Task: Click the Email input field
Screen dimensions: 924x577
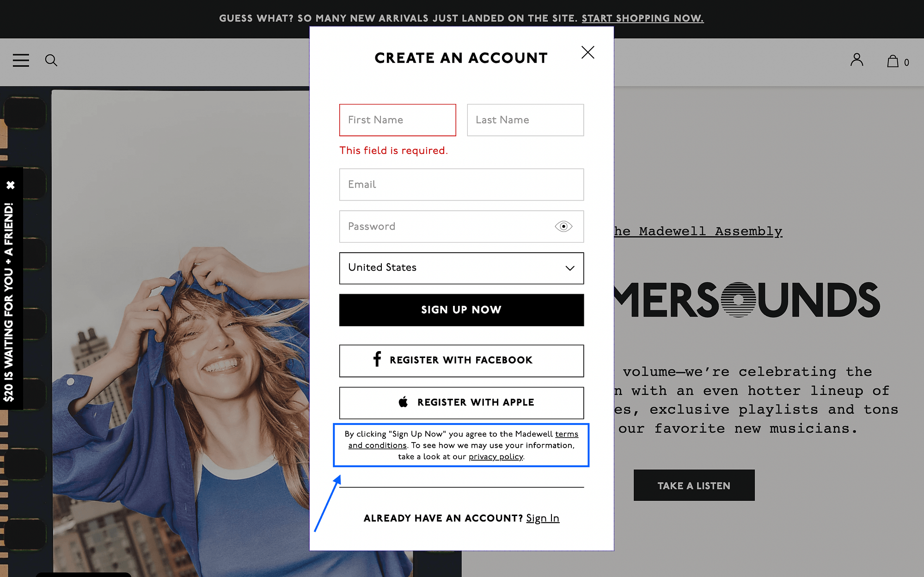Action: pyautogui.click(x=461, y=184)
